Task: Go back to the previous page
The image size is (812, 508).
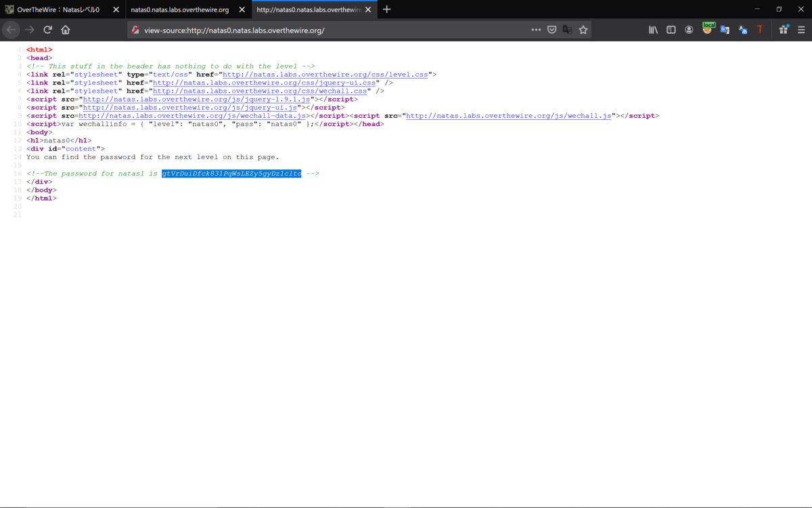Action: (11, 30)
